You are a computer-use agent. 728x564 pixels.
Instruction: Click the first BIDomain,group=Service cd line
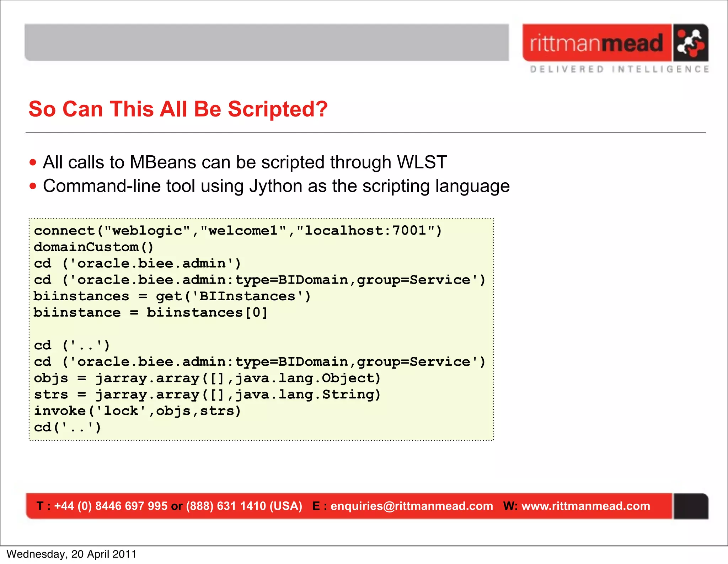click(260, 280)
